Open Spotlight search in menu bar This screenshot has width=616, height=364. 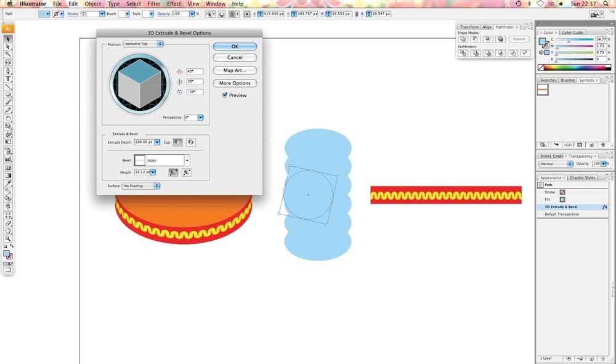(x=606, y=4)
